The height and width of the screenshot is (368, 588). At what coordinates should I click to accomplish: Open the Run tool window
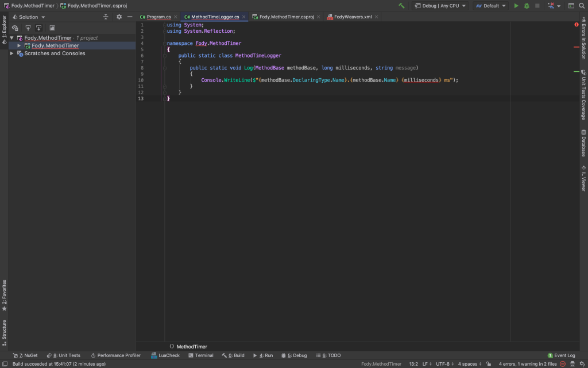(x=262, y=355)
